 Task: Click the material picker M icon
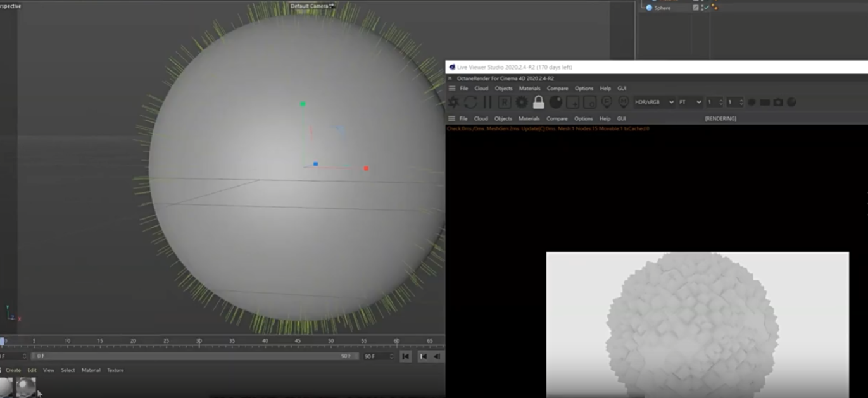tap(623, 102)
